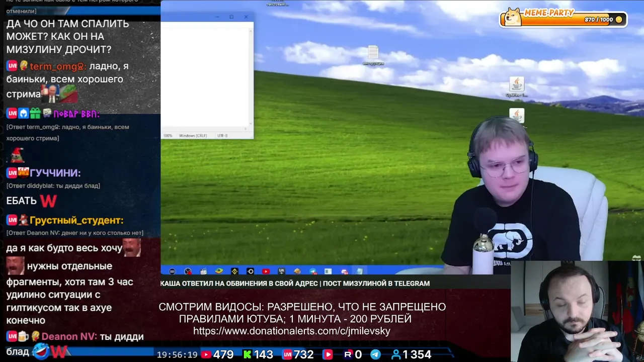Click the Notepad vertical scrollbar
The width and height of the screenshot is (644, 362).
(251, 76)
